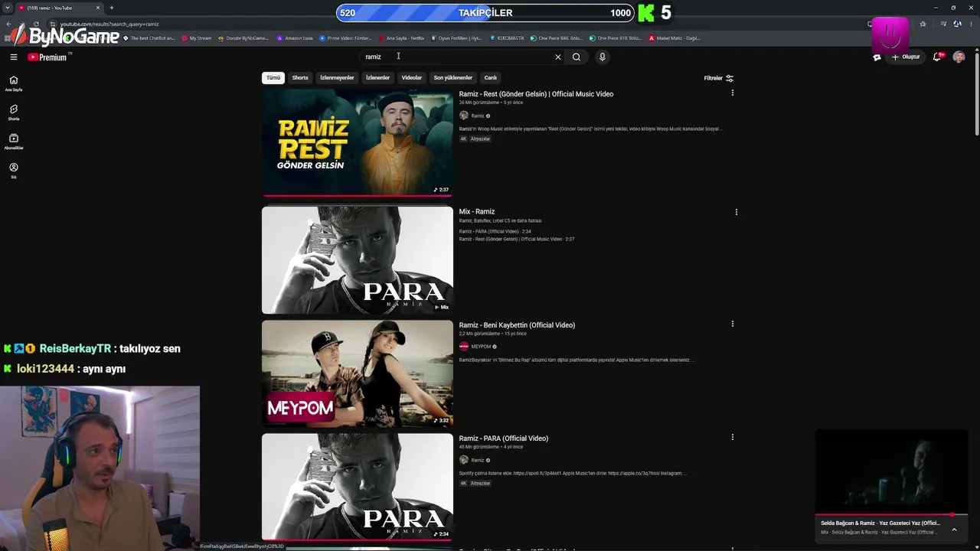Open the notifications bell
Image resolution: width=980 pixels, height=551 pixels.
pyautogui.click(x=937, y=57)
